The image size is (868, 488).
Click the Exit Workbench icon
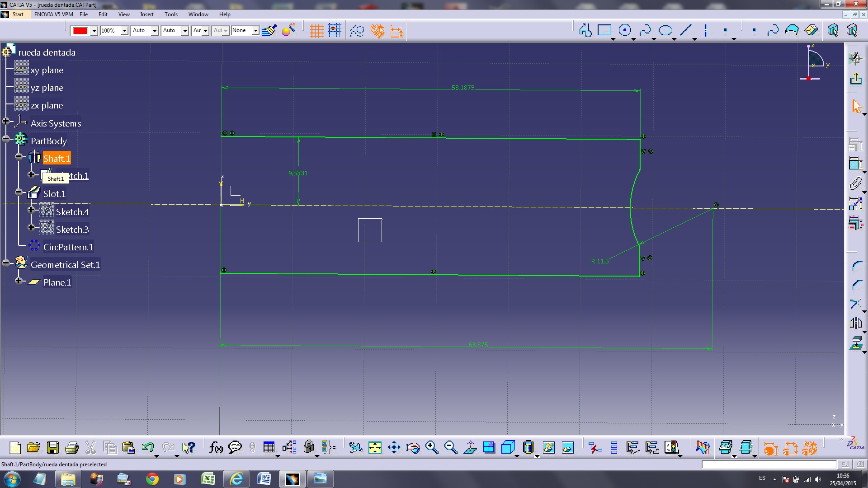point(856,79)
